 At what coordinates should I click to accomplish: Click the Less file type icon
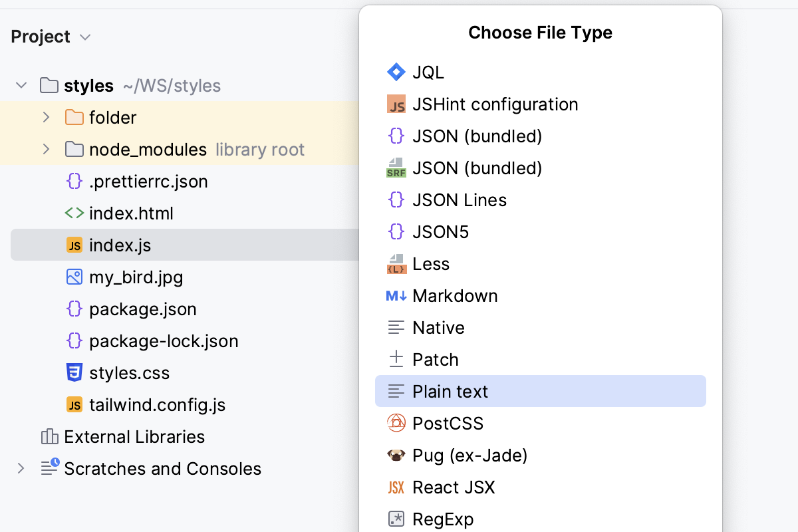coord(396,263)
